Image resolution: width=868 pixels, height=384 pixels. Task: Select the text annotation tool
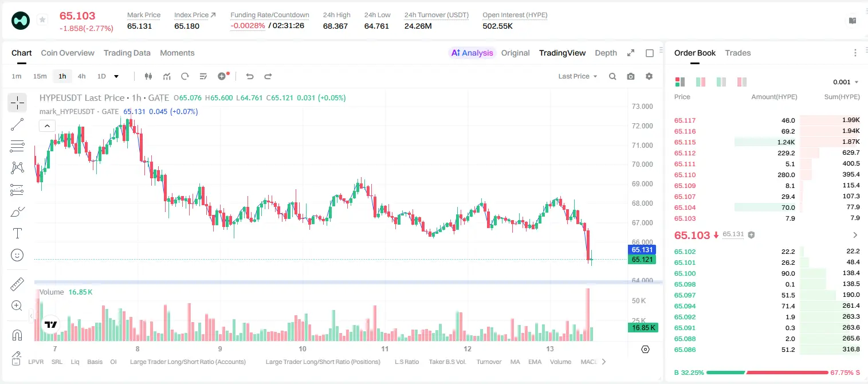point(17,233)
